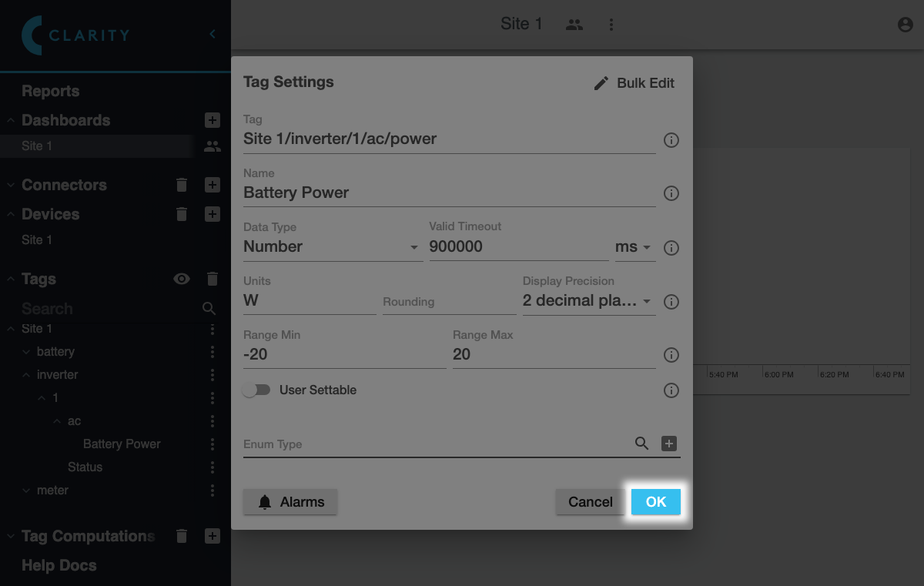Toggle the User Settable switch
Viewport: 924px width, 586px height.
coord(256,390)
